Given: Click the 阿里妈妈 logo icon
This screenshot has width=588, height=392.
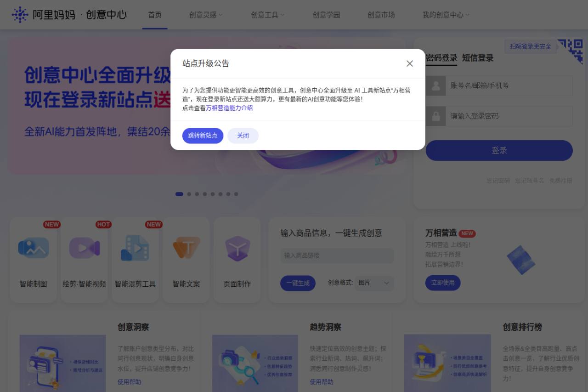Looking at the screenshot, I should pos(20,15).
